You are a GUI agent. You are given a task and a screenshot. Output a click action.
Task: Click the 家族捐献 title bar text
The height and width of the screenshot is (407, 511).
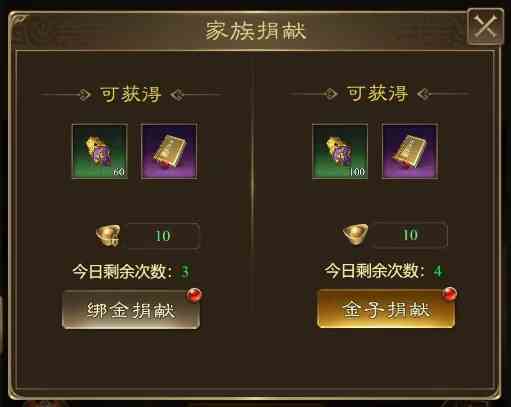256,30
